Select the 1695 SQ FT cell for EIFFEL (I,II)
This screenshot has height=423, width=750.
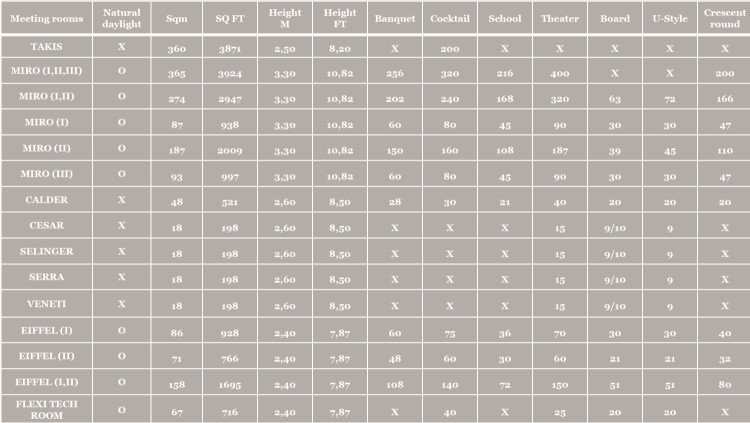click(230, 384)
